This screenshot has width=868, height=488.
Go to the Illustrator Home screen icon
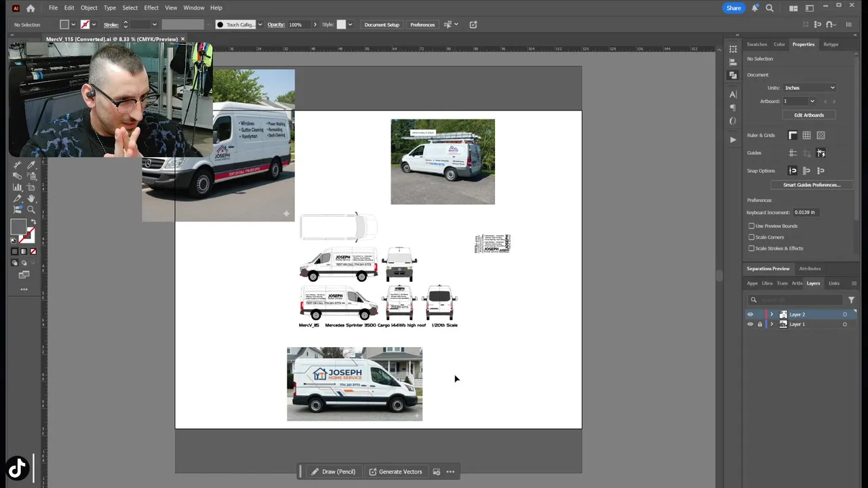click(x=31, y=8)
